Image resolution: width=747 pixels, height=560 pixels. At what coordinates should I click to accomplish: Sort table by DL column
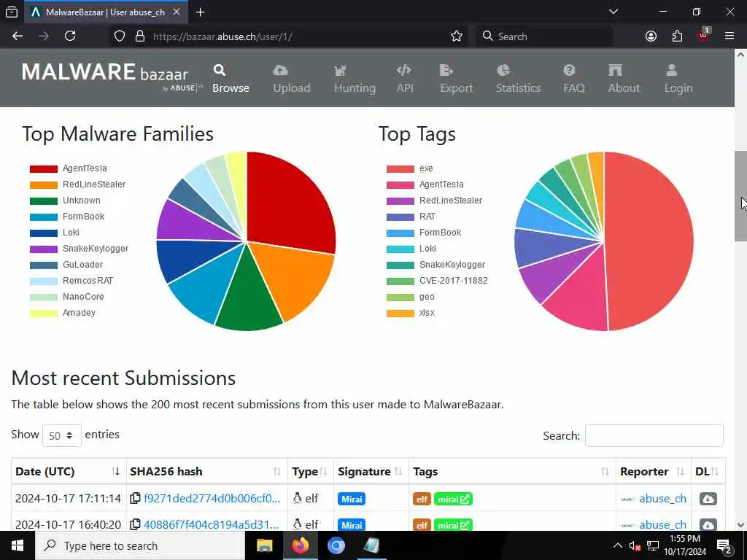[708, 472]
